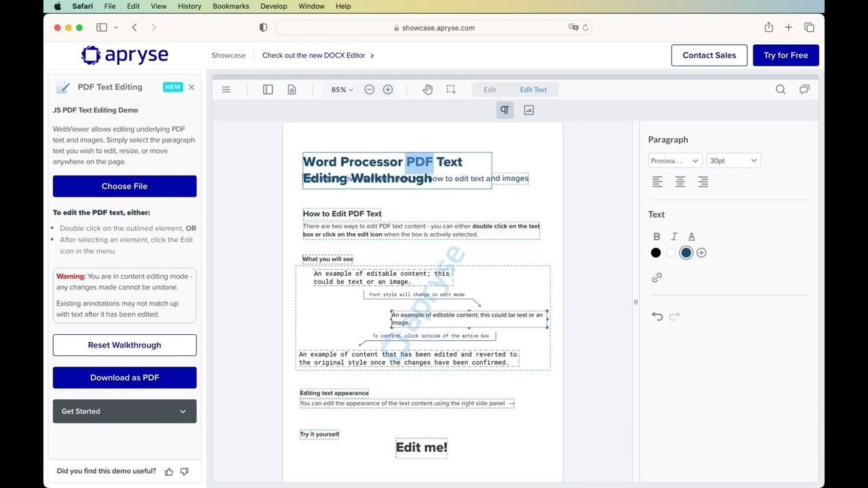This screenshot has width=868, height=488.
Task: Toggle Safari sidebar
Action: pos(102,27)
